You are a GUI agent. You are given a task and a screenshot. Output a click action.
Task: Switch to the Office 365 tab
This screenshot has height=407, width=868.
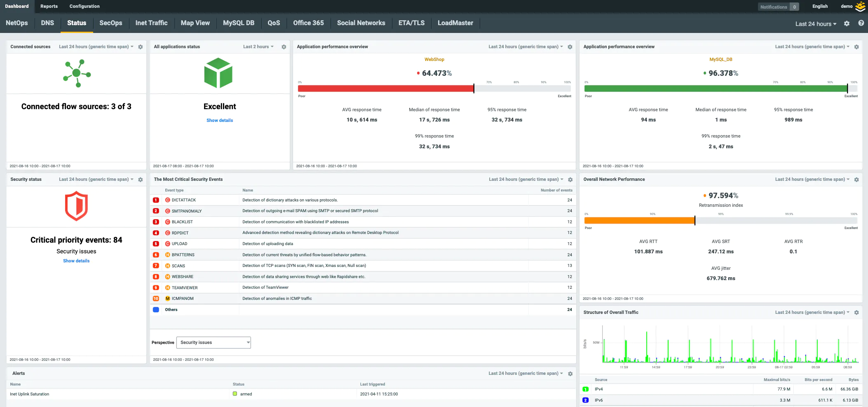(308, 23)
